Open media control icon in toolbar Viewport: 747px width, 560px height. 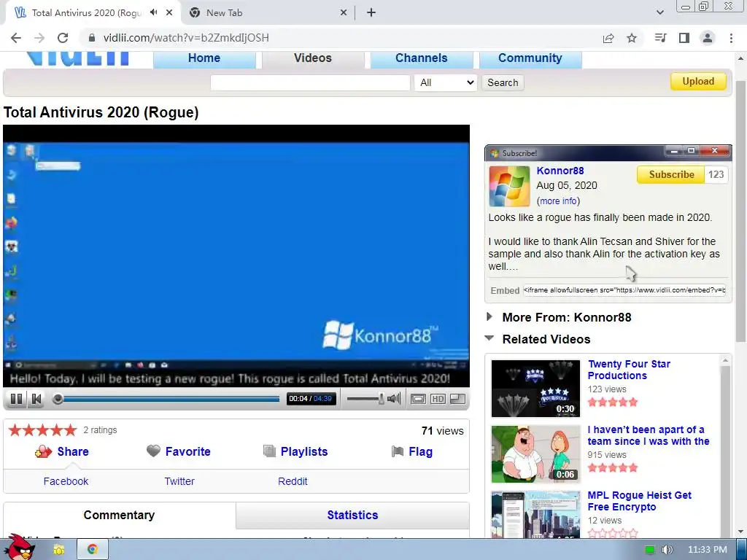point(660,38)
